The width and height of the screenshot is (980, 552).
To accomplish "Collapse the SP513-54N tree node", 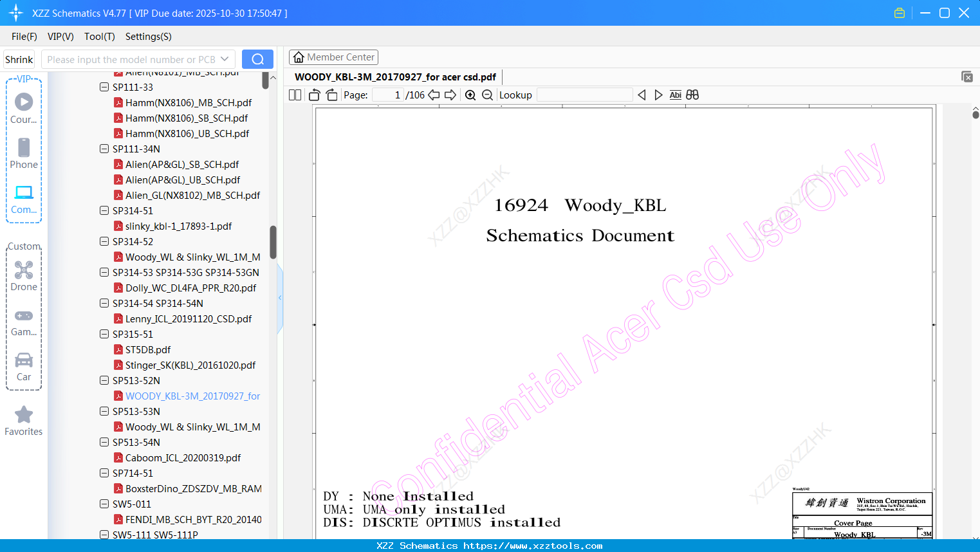I will click(x=104, y=442).
